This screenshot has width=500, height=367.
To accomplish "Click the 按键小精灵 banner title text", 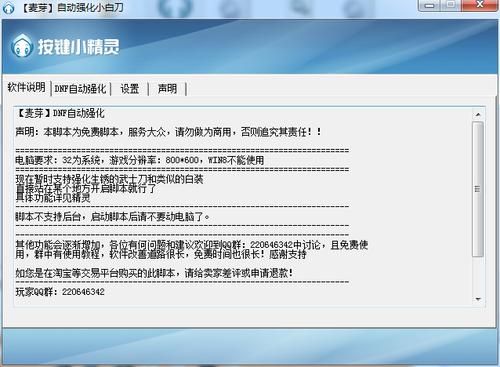I will pyautogui.click(x=78, y=47).
